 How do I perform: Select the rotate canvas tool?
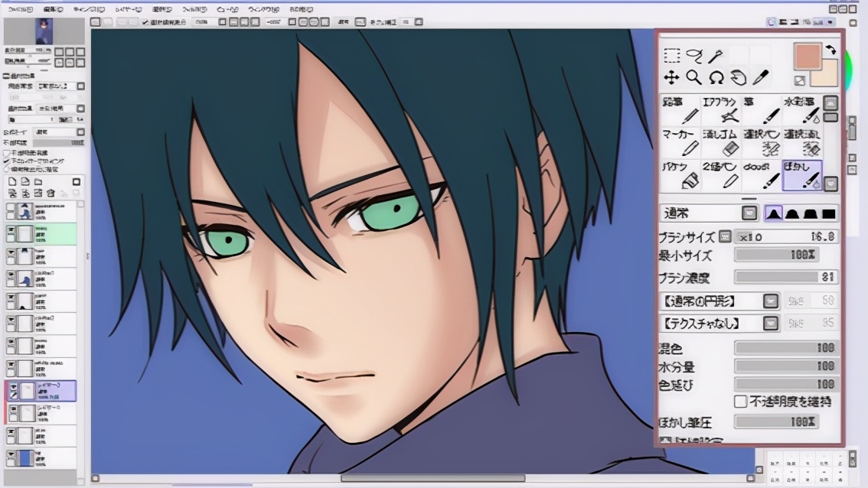click(x=716, y=77)
